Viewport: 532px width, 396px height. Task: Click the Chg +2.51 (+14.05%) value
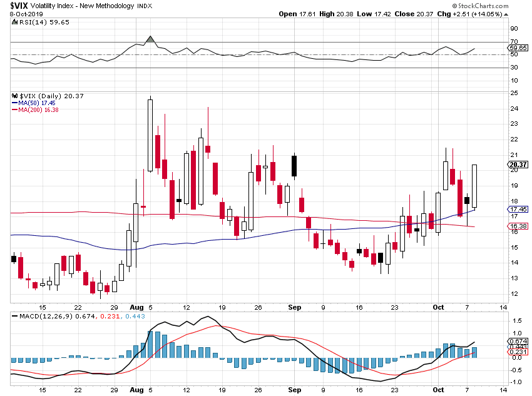469,14
